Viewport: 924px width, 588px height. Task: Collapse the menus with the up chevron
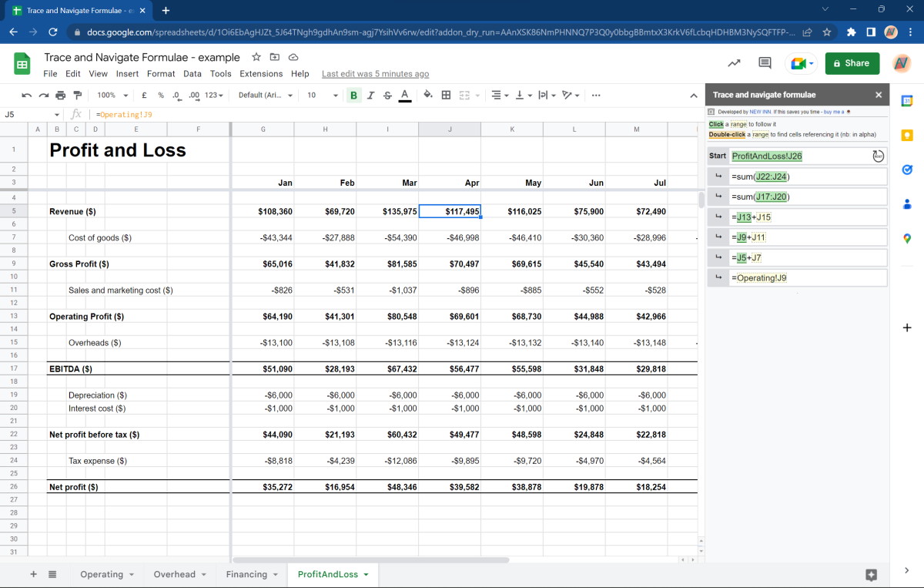[693, 96]
